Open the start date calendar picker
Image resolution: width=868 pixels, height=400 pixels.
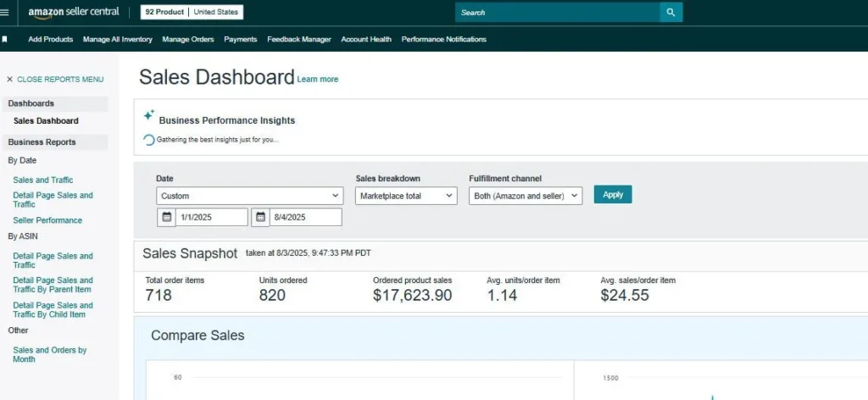[167, 218]
